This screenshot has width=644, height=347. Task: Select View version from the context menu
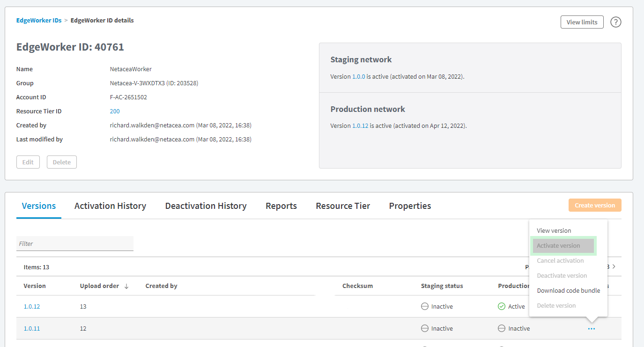(x=554, y=231)
